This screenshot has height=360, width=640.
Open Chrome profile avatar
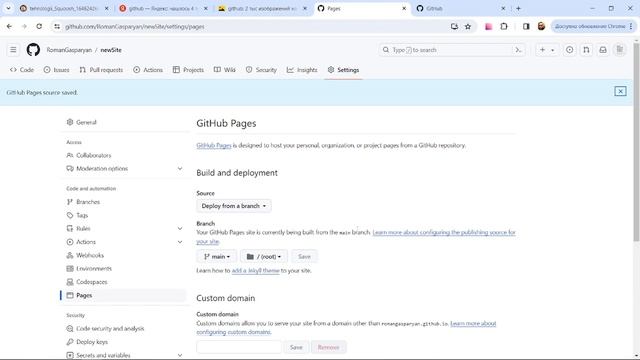point(541,27)
